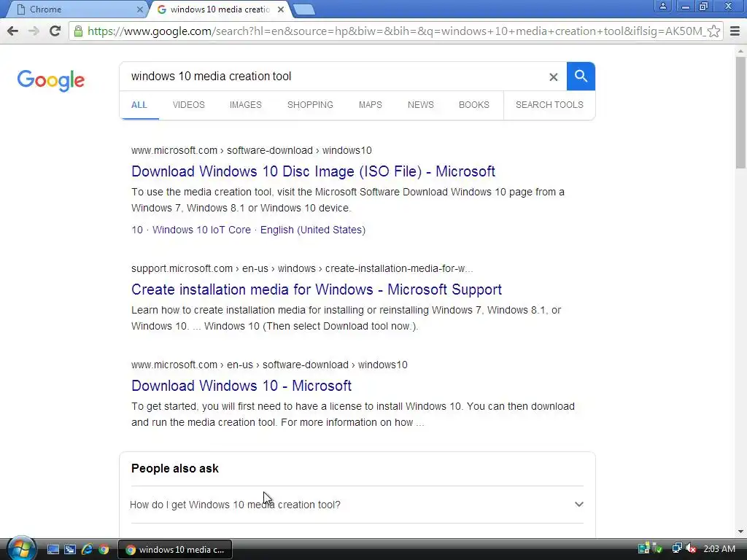Open SEARCH TOOLS options
The height and width of the screenshot is (560, 747).
coord(549,105)
